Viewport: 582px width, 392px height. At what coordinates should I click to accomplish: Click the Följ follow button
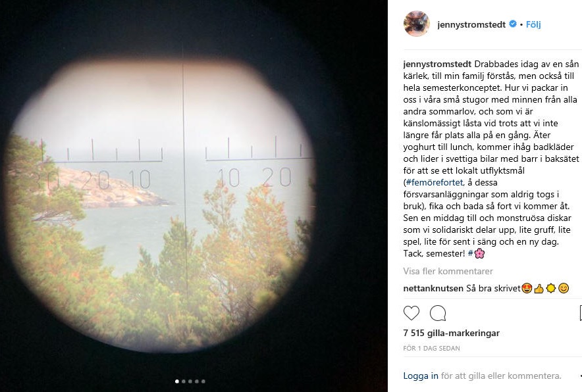pos(533,24)
